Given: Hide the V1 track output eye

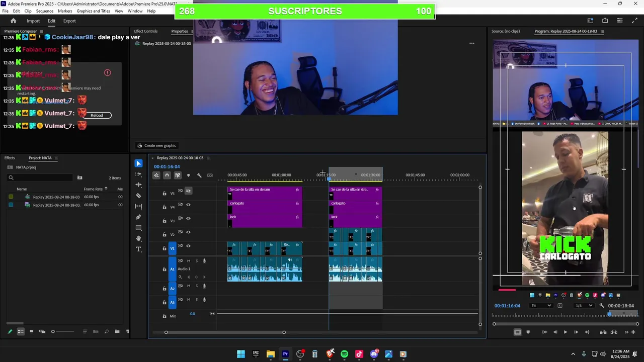Looking at the screenshot, I should tap(188, 246).
